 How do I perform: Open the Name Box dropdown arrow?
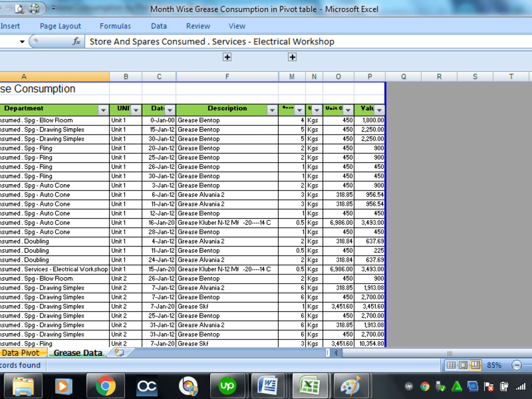pos(22,41)
